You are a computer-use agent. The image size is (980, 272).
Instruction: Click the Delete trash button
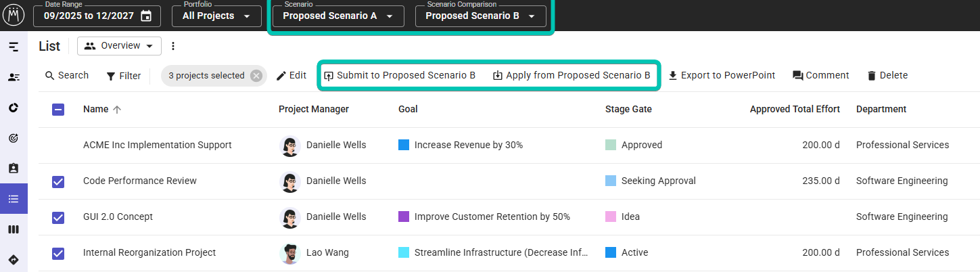pyautogui.click(x=887, y=75)
